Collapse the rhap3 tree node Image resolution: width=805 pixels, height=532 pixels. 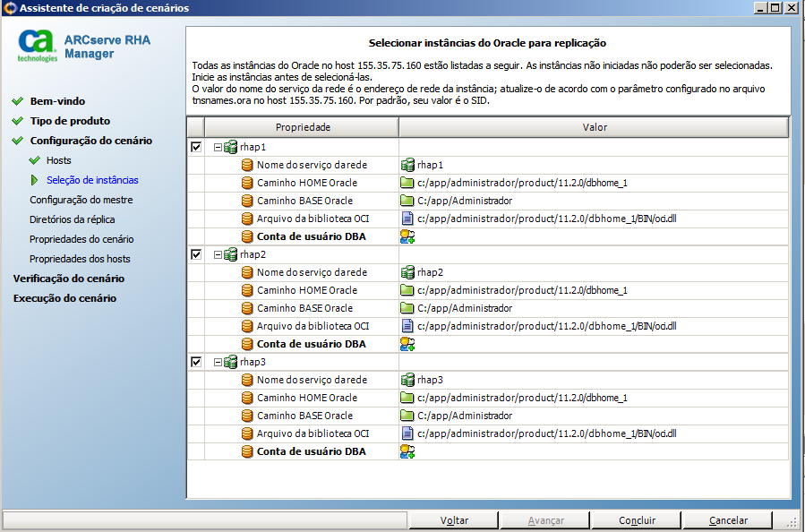point(218,362)
